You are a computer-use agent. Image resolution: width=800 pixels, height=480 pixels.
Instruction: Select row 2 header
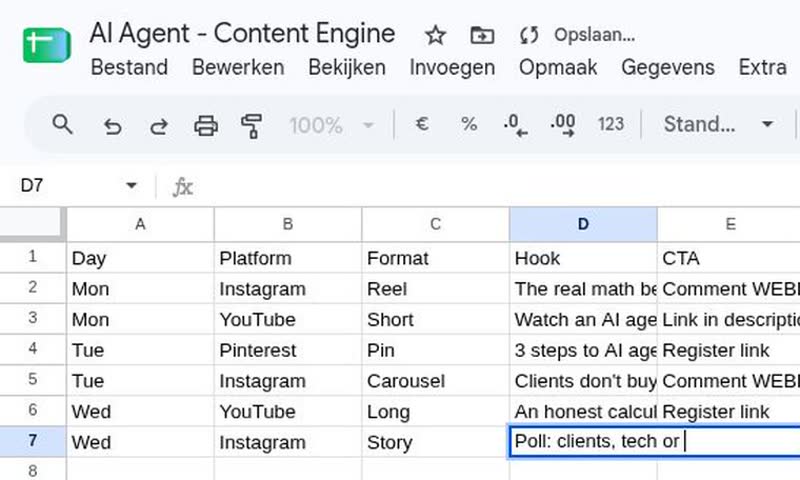(x=33, y=288)
